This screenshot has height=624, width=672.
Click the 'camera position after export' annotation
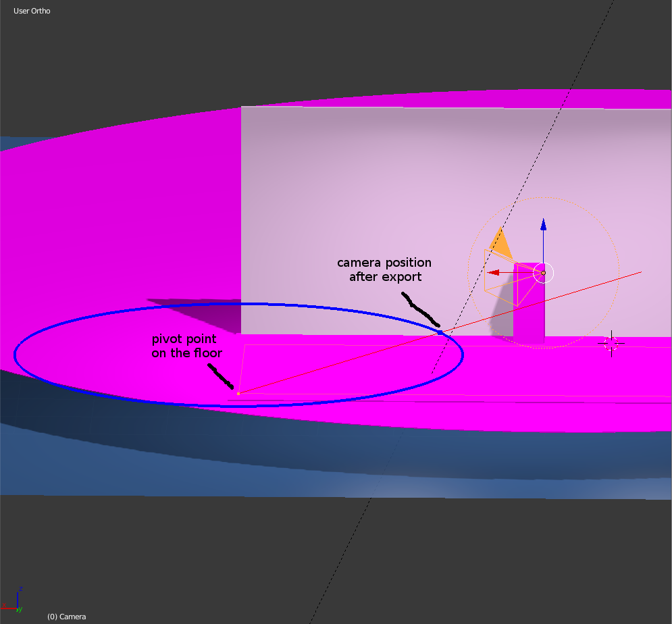tap(384, 269)
